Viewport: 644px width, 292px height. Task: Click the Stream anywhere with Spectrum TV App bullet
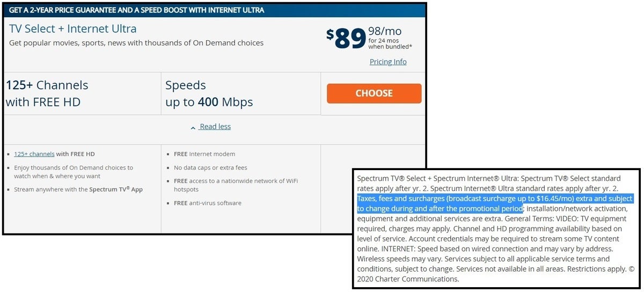pyautogui.click(x=78, y=189)
